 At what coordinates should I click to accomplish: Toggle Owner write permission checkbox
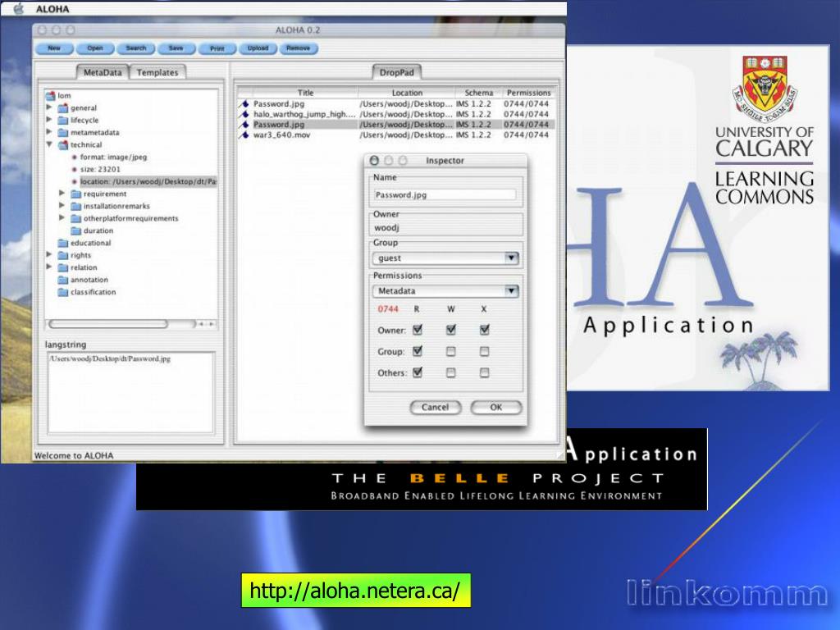click(x=451, y=330)
